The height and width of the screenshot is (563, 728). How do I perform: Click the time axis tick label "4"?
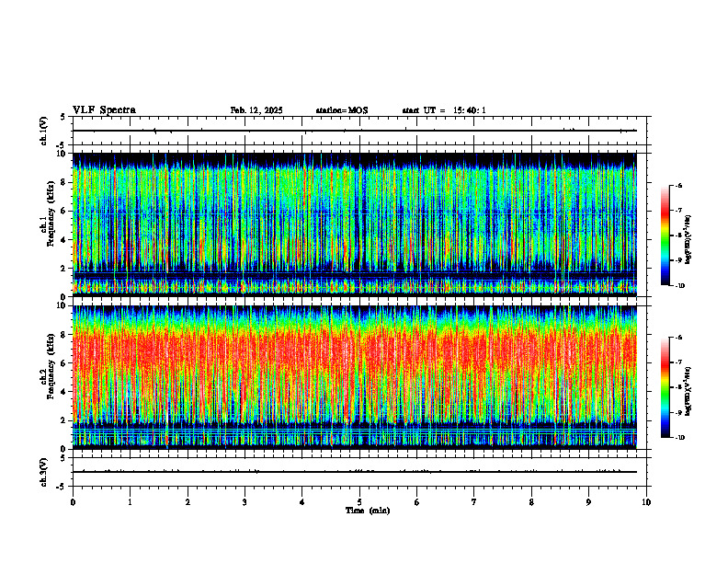[302, 502]
